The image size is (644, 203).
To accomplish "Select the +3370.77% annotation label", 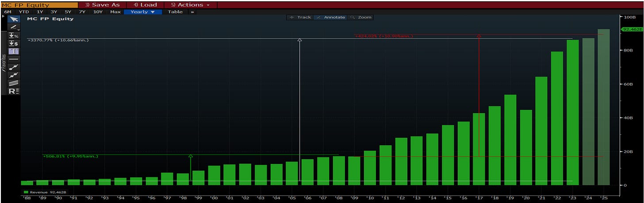I will (x=58, y=40).
